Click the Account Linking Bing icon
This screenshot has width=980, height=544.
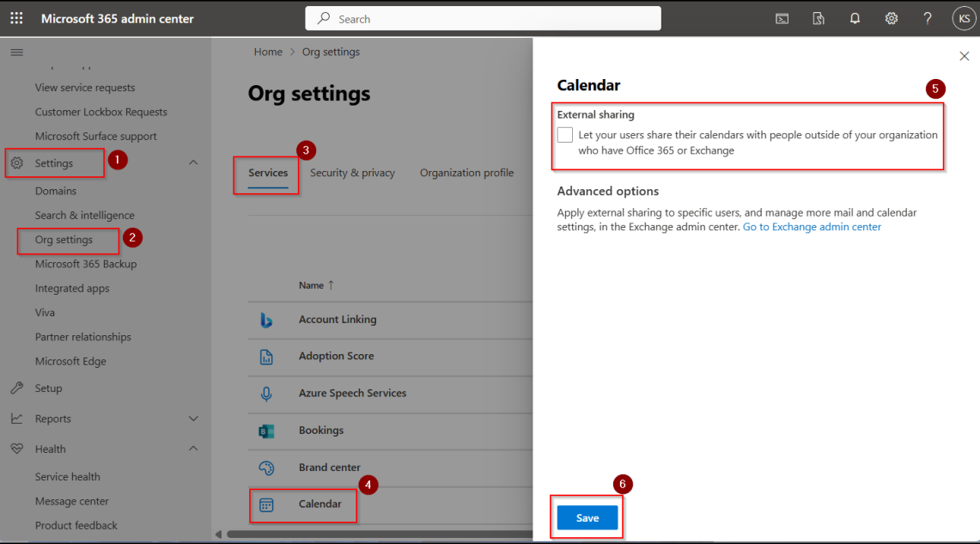click(266, 320)
